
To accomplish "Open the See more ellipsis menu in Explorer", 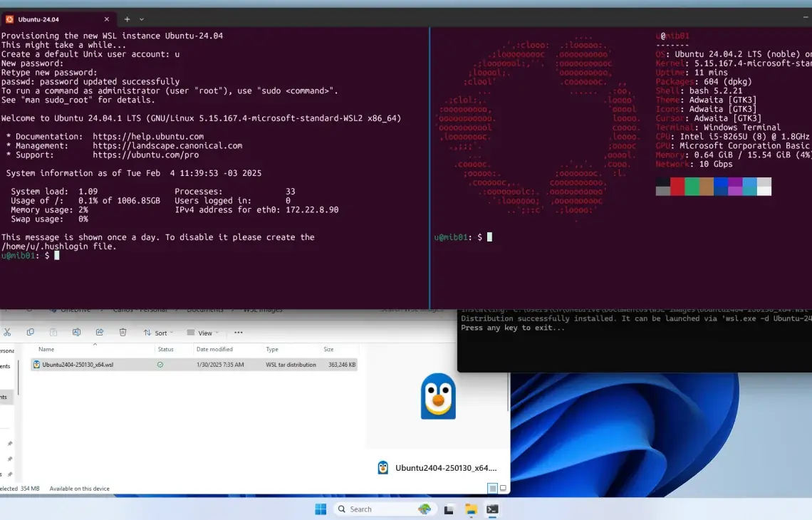I will pyautogui.click(x=238, y=333).
